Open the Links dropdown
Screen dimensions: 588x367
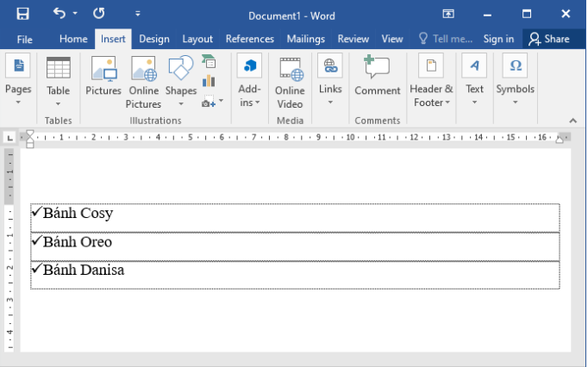(330, 79)
